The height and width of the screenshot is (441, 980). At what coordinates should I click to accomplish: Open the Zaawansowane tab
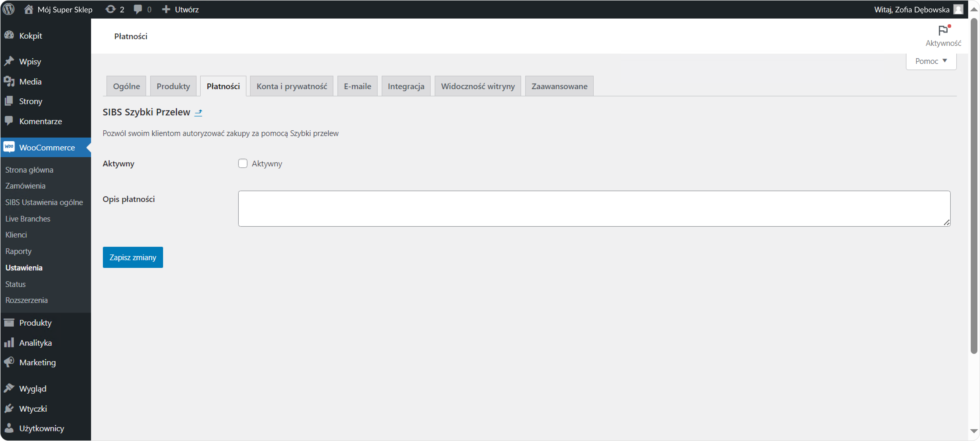(x=559, y=86)
